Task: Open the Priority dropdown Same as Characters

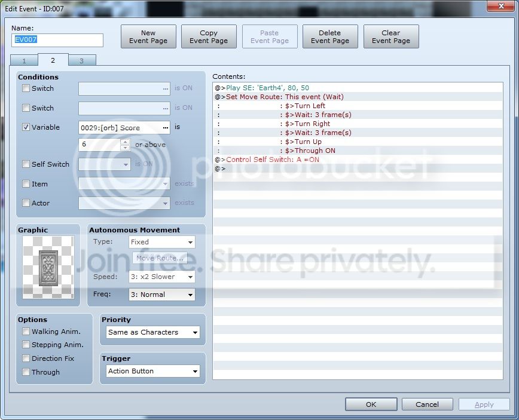Action: coord(153,332)
